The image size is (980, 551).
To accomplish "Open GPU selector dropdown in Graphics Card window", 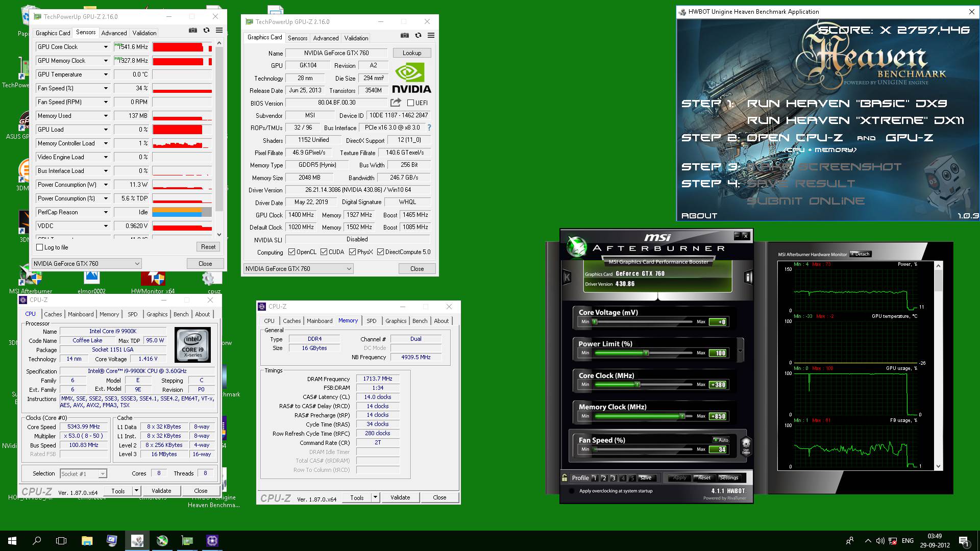I will [x=298, y=269].
